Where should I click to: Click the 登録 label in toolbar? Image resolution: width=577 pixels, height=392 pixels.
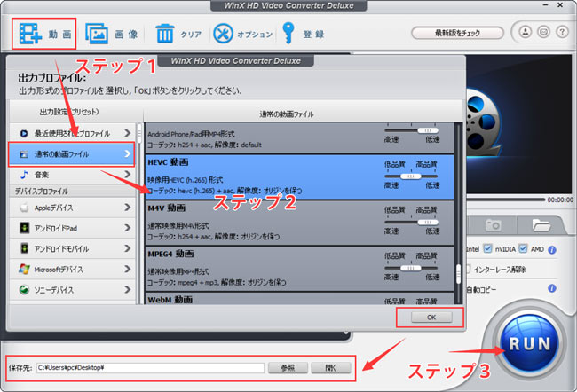pyautogui.click(x=313, y=35)
